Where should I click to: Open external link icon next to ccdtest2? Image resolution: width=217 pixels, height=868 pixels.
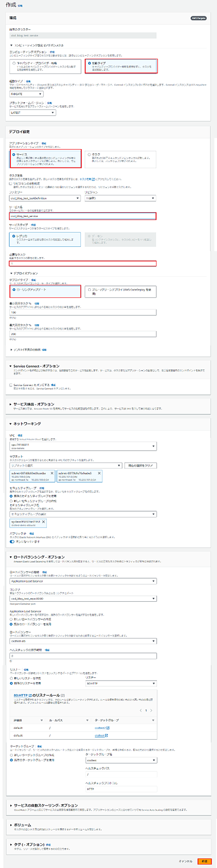pos(108,728)
